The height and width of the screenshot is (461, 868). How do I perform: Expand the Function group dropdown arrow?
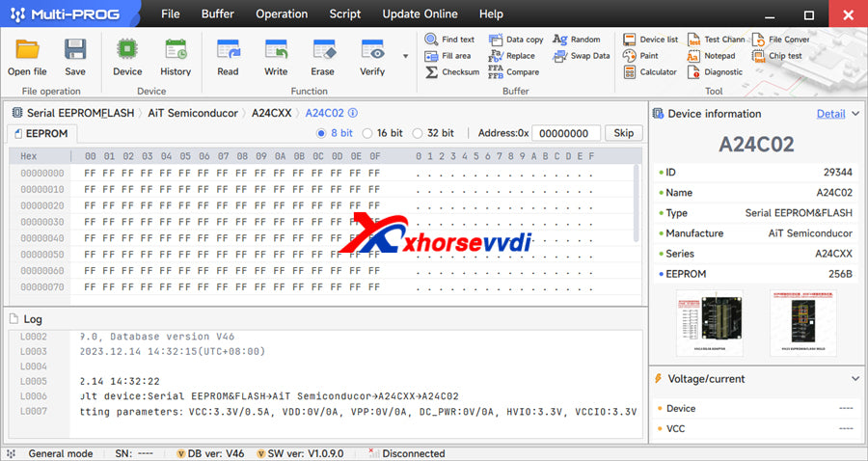click(406, 56)
